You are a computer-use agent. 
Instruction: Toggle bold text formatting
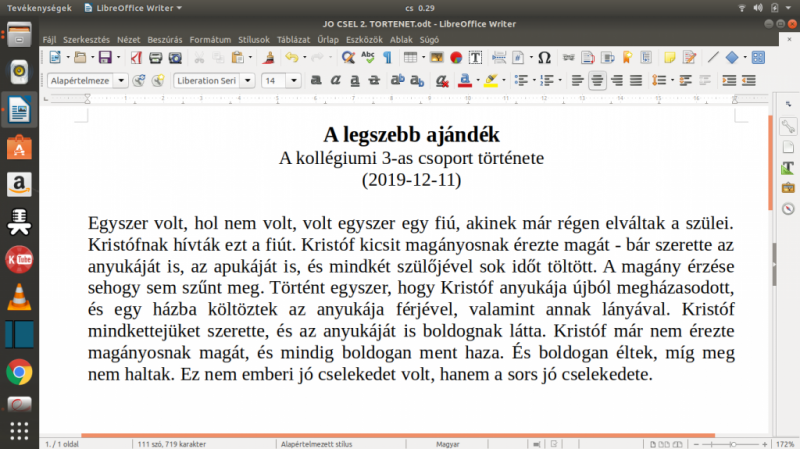(316, 80)
